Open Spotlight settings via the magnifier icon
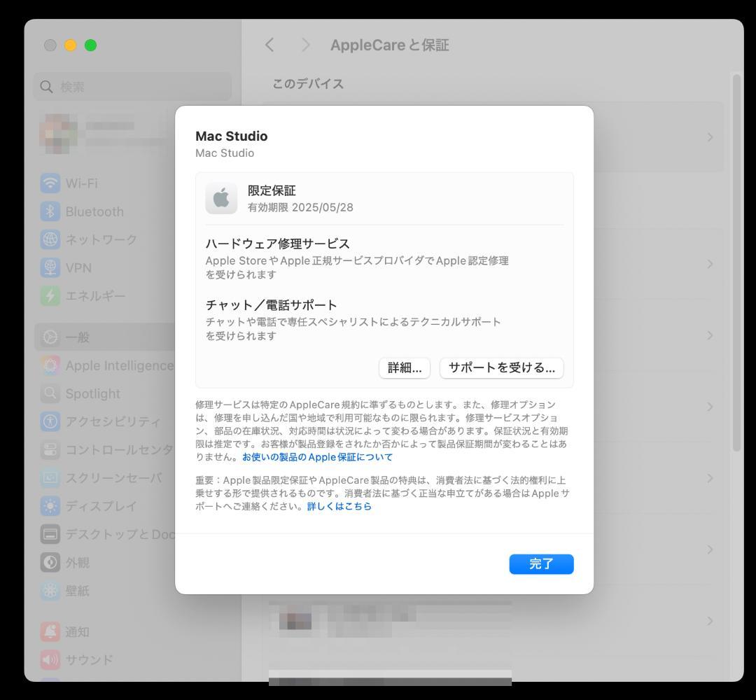This screenshot has height=700, width=756. pyautogui.click(x=50, y=393)
